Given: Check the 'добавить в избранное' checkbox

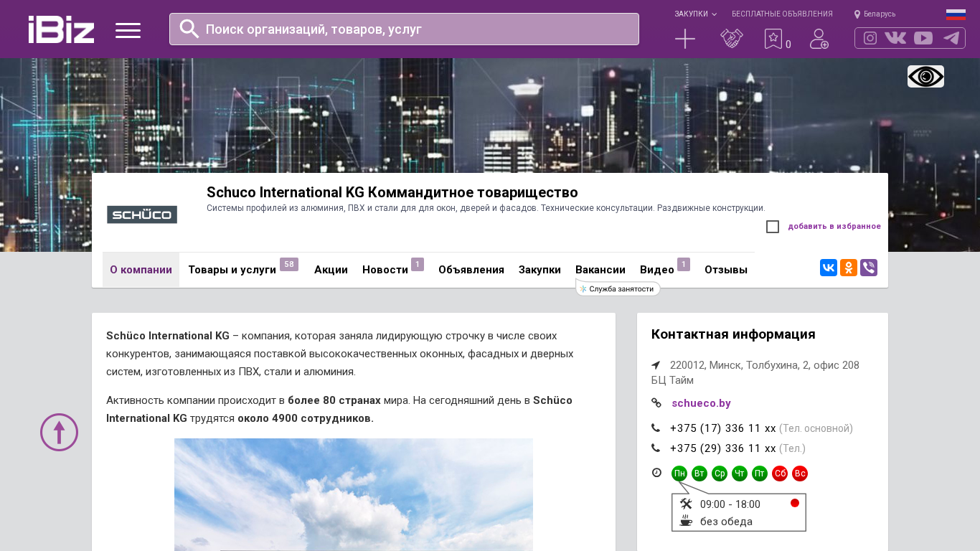Looking at the screenshot, I should [773, 227].
